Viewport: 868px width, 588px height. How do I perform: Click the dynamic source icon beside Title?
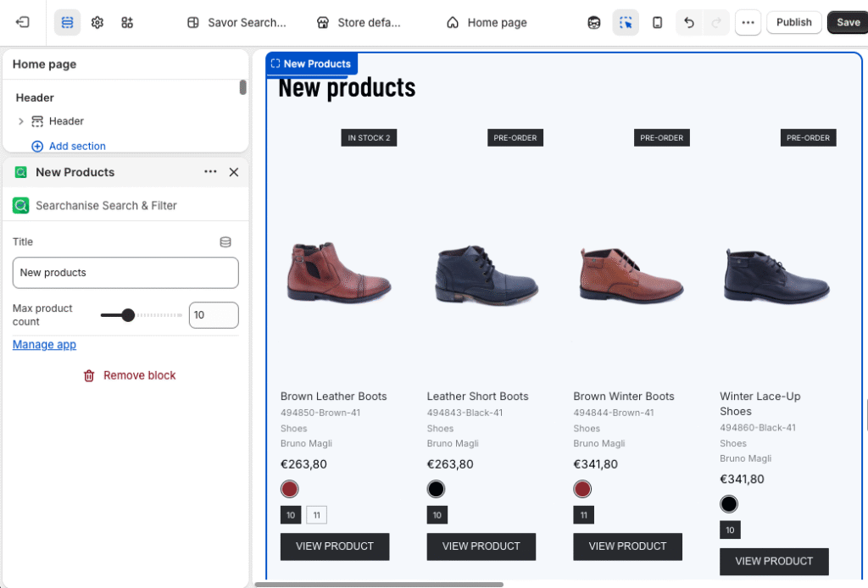coord(225,241)
